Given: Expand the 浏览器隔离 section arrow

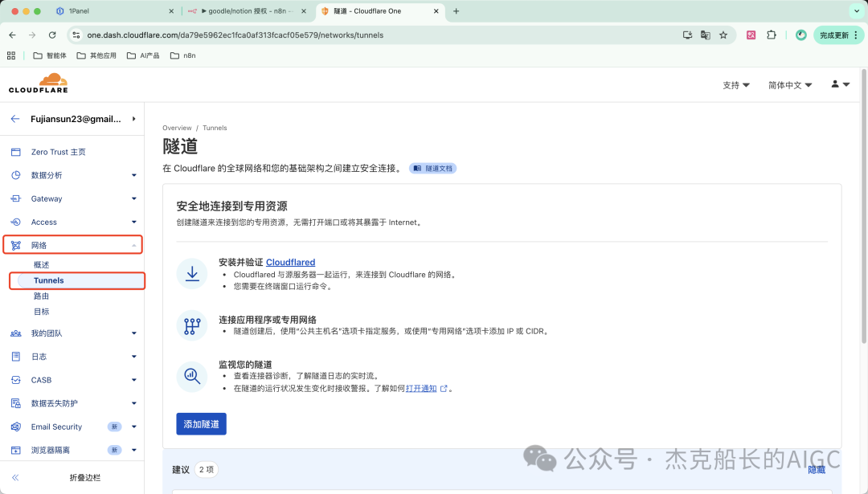Looking at the screenshot, I should 134,451.
